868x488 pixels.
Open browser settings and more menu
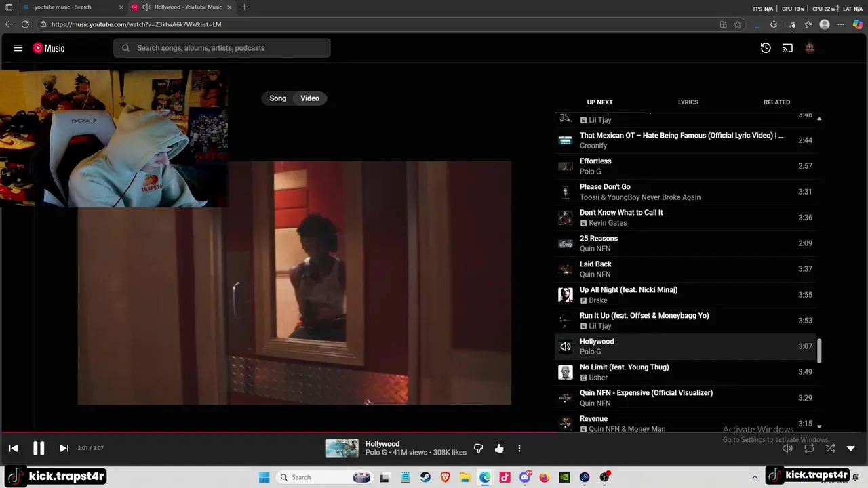(x=842, y=24)
